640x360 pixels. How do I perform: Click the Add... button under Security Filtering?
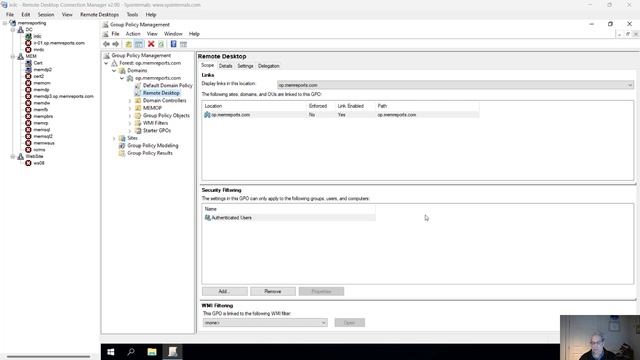[225, 291]
